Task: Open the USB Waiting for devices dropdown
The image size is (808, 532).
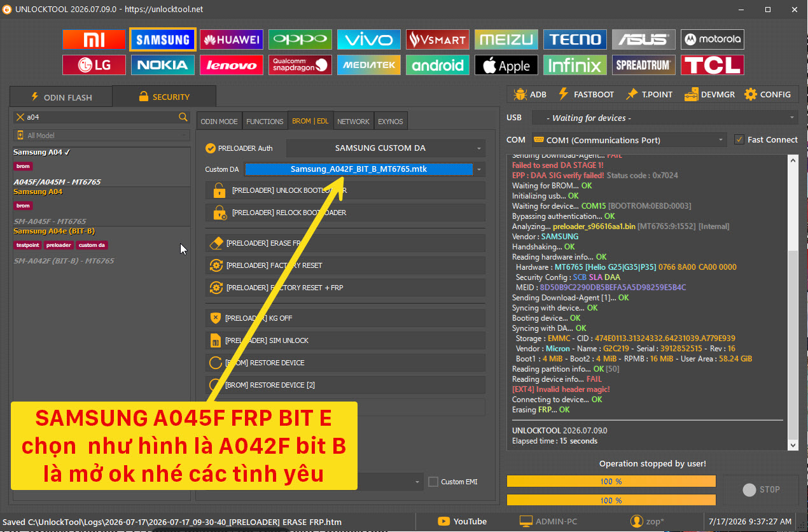Action: pyautogui.click(x=664, y=118)
